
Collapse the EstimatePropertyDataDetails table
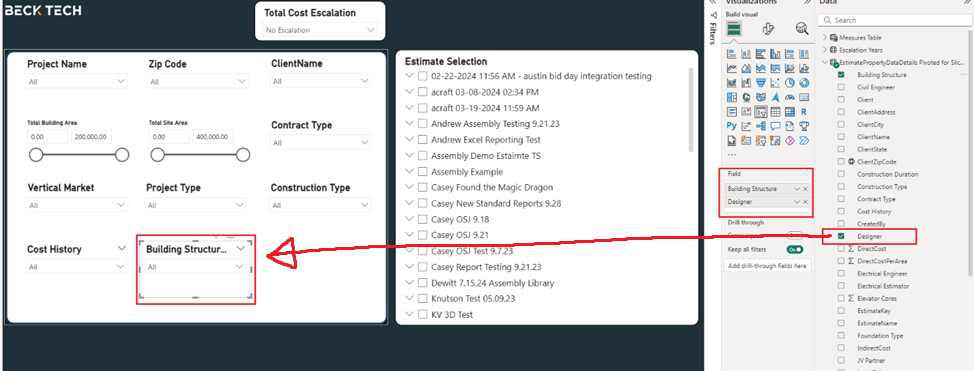coord(824,62)
